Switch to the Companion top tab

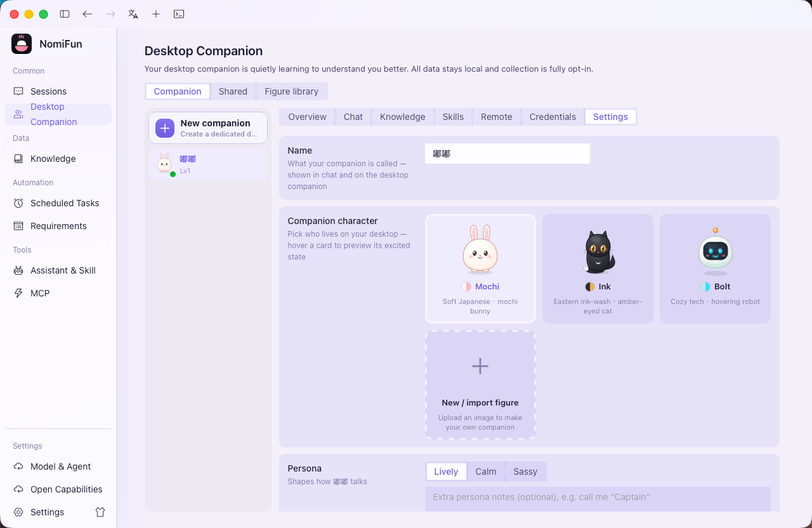click(x=178, y=91)
